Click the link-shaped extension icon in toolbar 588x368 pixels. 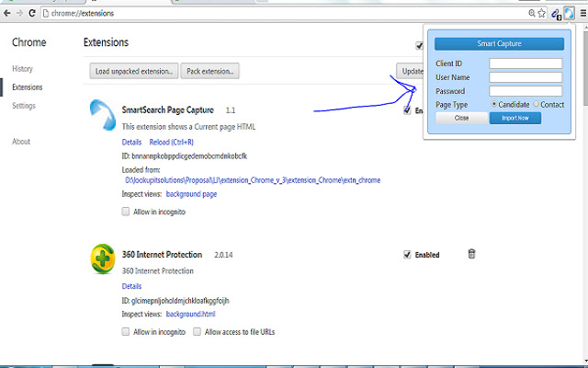click(556, 14)
